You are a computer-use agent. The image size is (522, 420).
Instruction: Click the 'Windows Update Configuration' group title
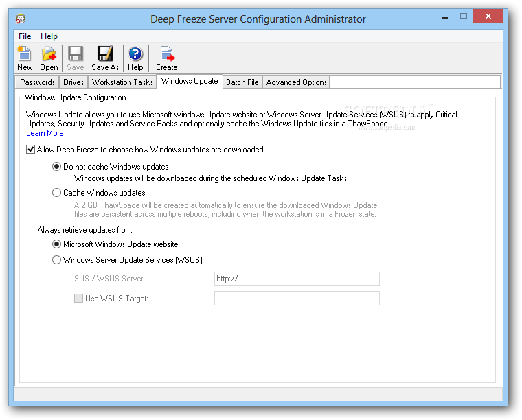pyautogui.click(x=76, y=97)
